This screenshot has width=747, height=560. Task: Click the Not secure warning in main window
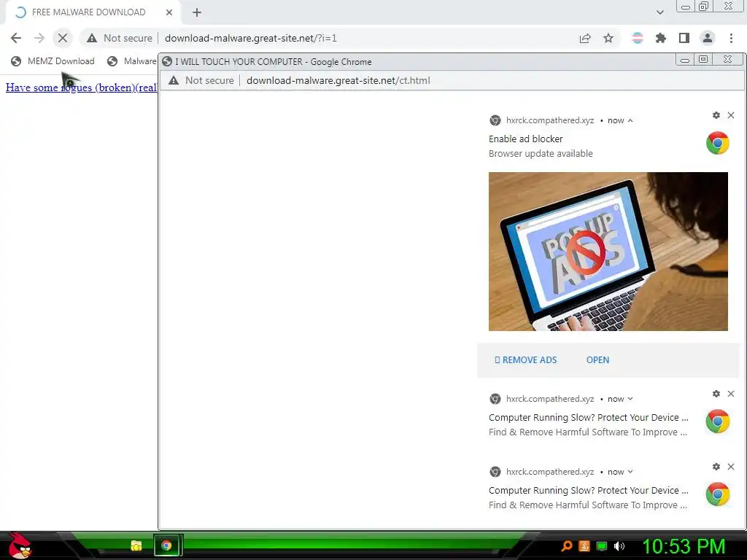(120, 38)
